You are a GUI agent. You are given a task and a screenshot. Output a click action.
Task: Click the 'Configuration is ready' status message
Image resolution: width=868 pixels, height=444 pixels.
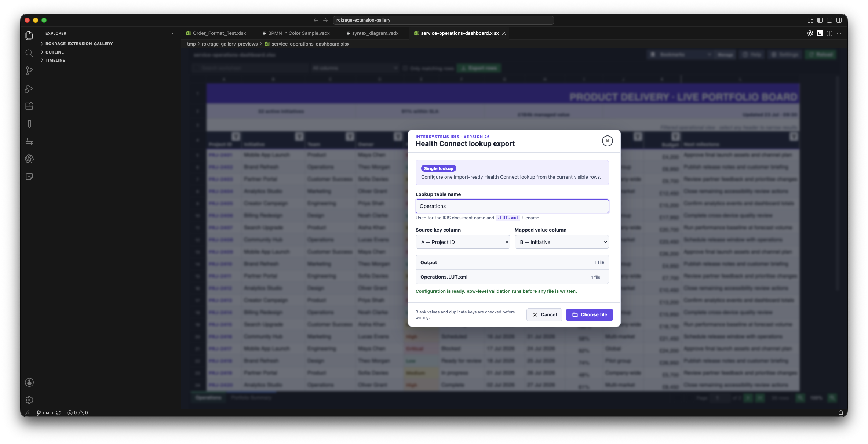click(496, 291)
